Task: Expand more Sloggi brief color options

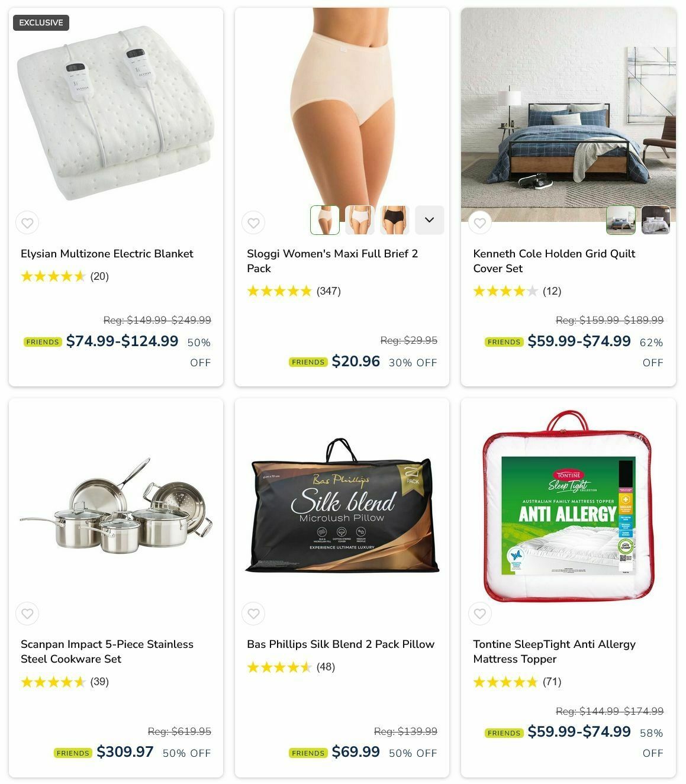Action: pyautogui.click(x=430, y=220)
